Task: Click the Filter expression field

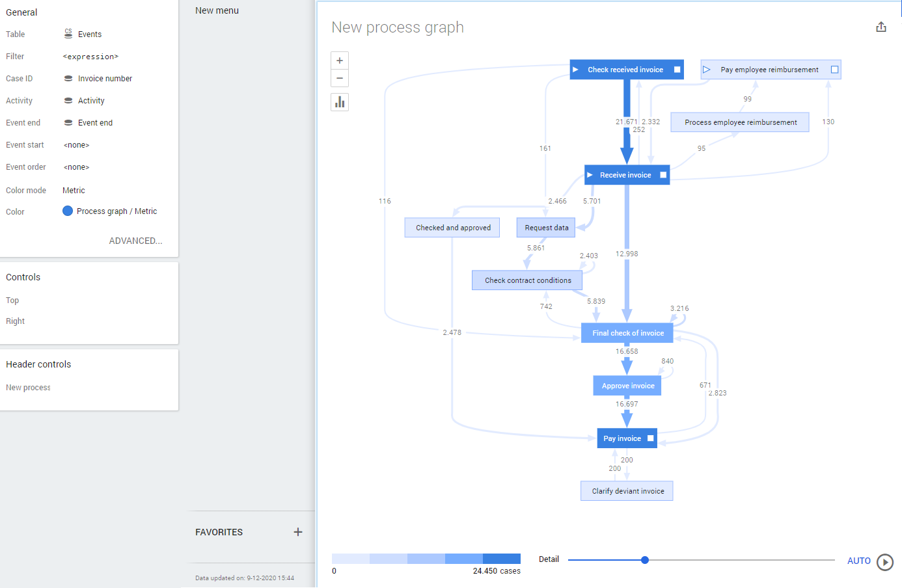Action: [x=90, y=57]
